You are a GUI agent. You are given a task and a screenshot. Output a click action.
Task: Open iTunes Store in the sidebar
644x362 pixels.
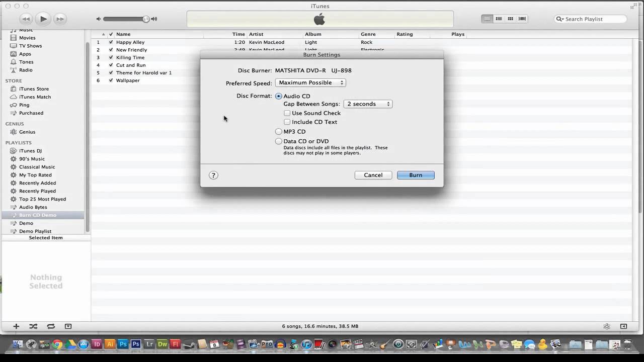tap(34, 89)
